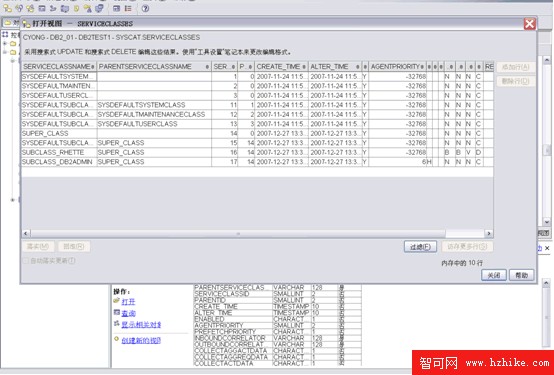Select the SYSDEFAULTSYSTEMCLASS parent class cell

click(154, 105)
